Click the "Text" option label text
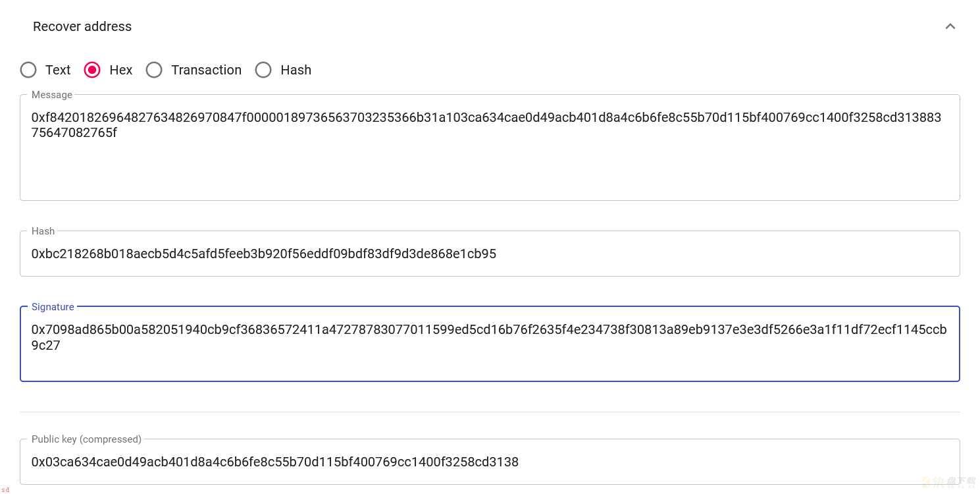The height and width of the screenshot is (494, 980). (58, 70)
